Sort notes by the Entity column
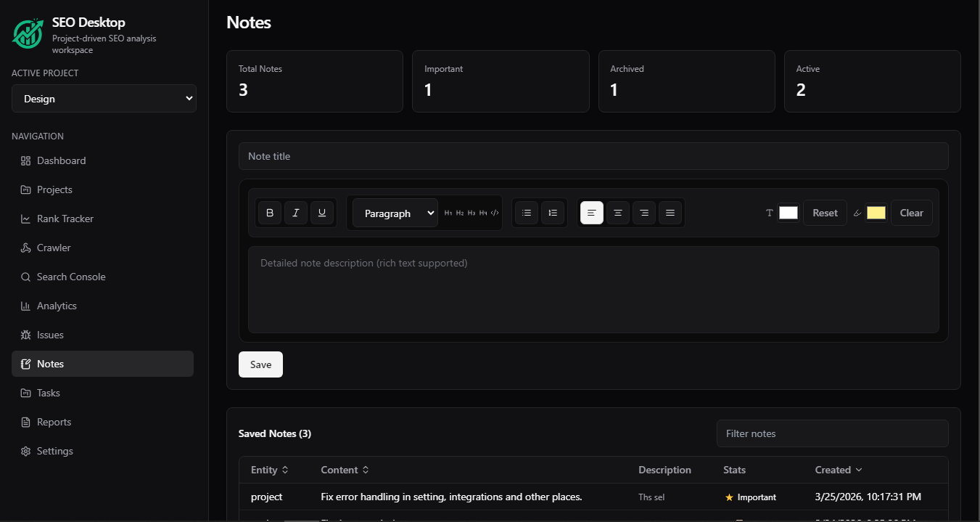980x522 pixels. (x=270, y=470)
